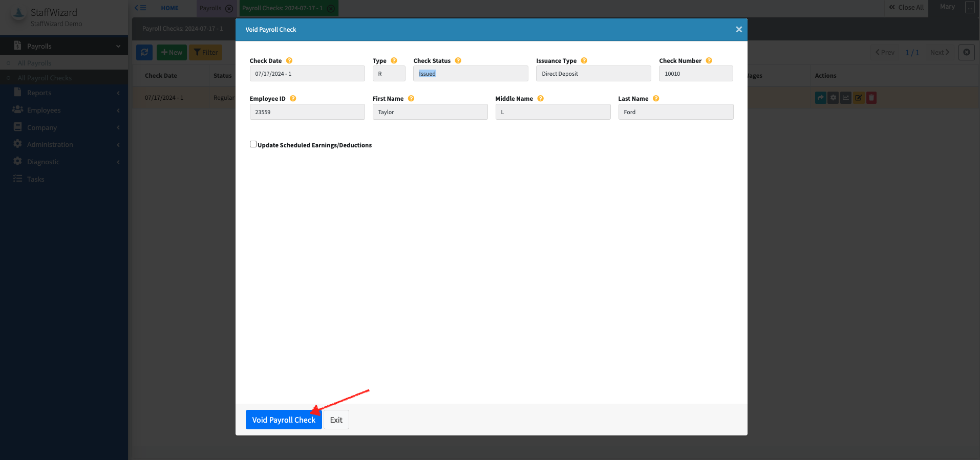980x460 pixels.
Task: Go to the HOME tab
Action: [169, 8]
